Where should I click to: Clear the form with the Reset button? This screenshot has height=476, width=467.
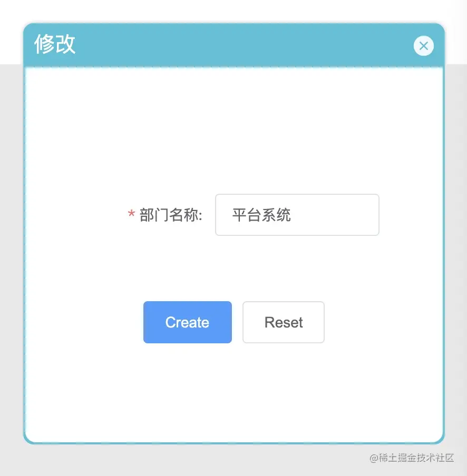coord(284,322)
